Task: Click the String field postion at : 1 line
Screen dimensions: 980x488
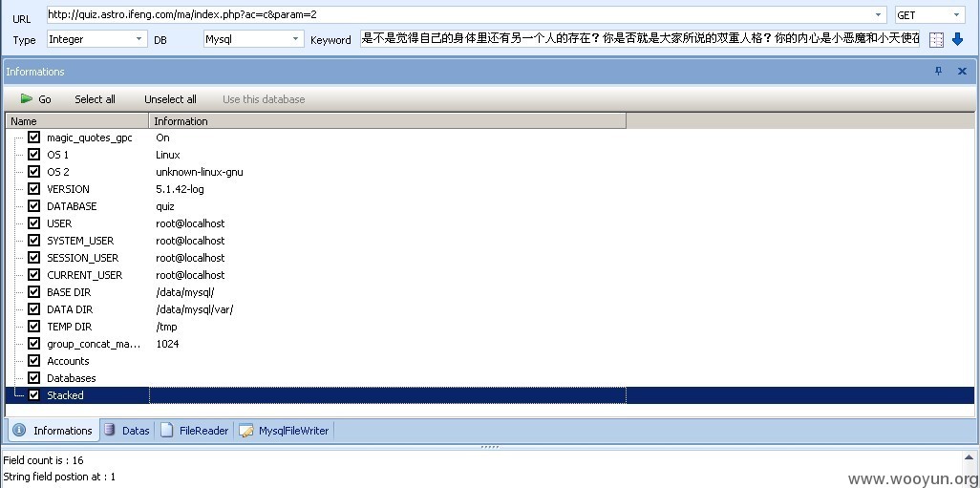Action: 59,477
